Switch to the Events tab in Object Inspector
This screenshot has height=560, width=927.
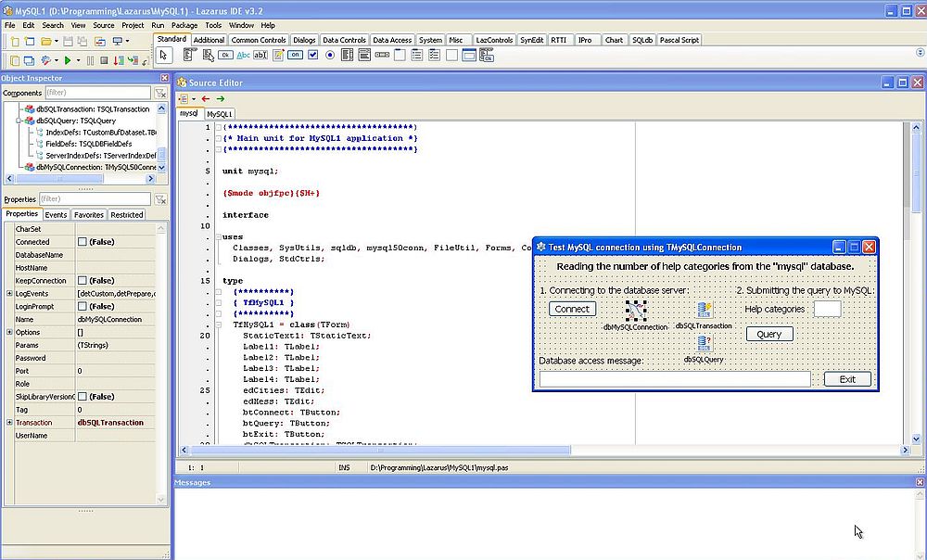[56, 215]
